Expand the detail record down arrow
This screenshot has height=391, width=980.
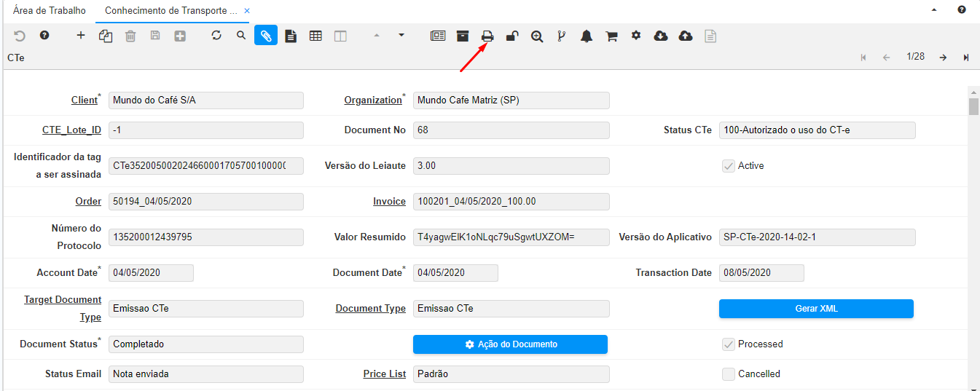(401, 35)
